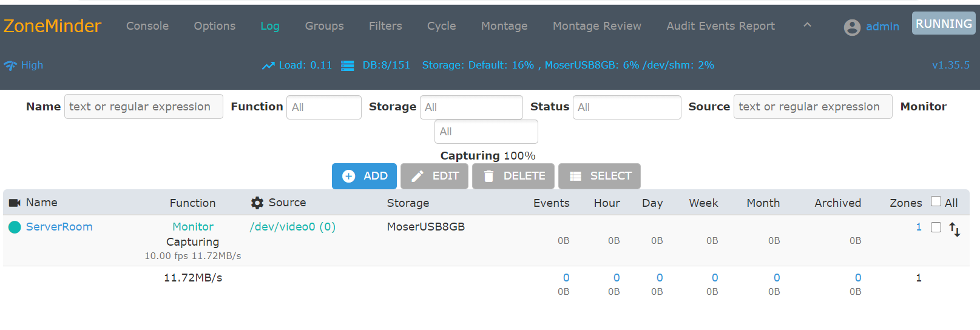
Task: Click the camera icon in Name header
Action: coord(15,203)
